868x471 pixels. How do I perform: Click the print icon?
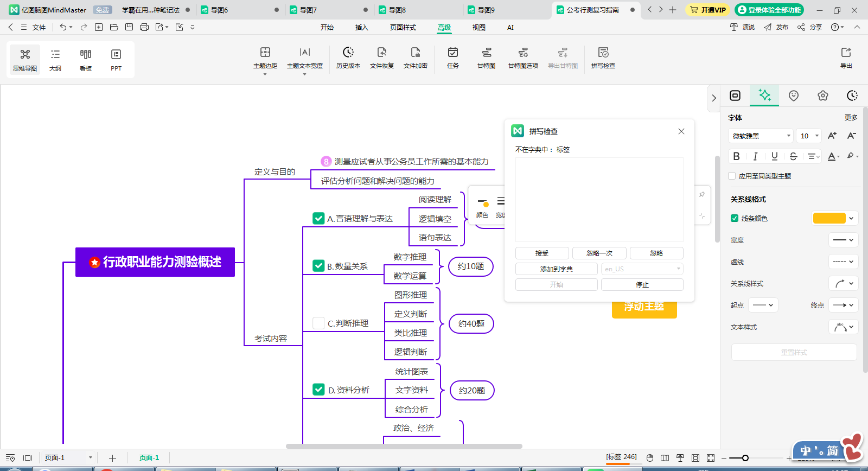[144, 27]
